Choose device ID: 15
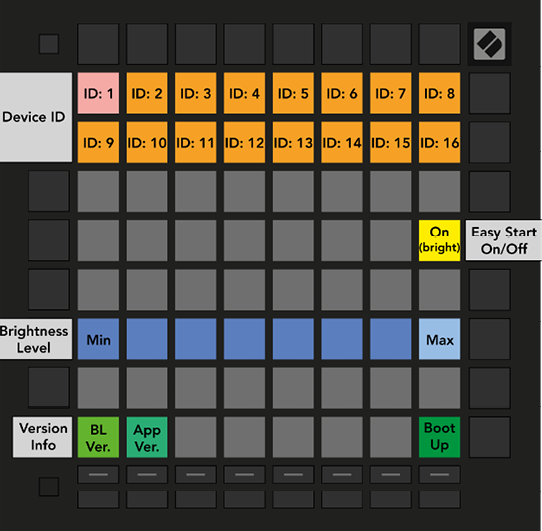 391,142
